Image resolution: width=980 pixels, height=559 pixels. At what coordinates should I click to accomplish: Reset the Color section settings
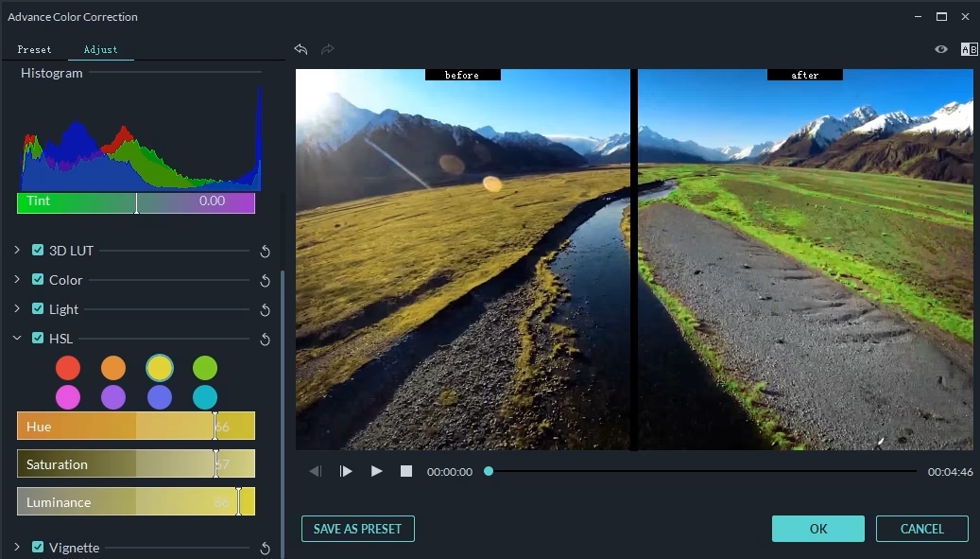[x=265, y=281]
